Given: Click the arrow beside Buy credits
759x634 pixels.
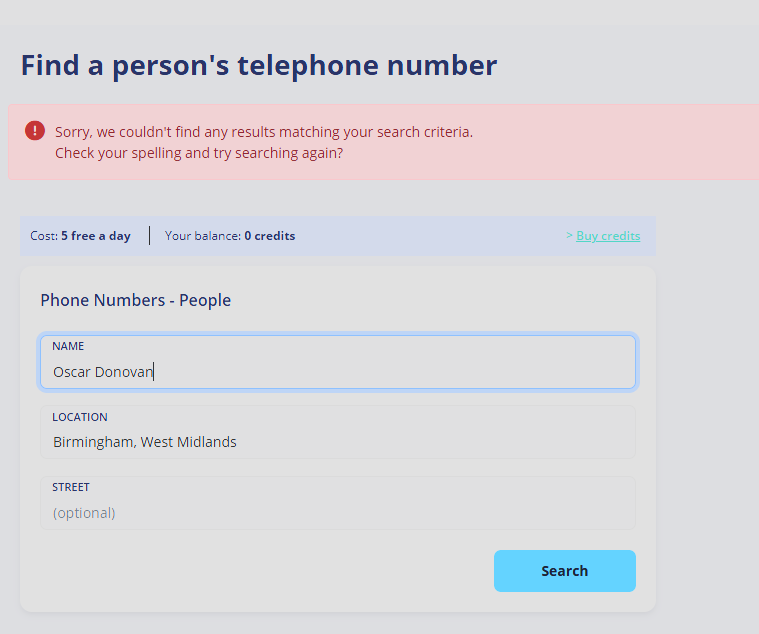Looking at the screenshot, I should coord(569,235).
